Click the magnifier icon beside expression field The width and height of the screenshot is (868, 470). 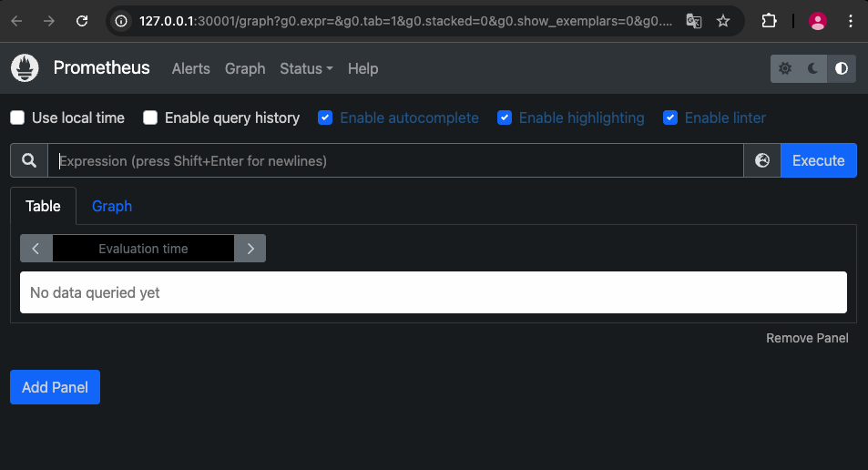(x=29, y=160)
